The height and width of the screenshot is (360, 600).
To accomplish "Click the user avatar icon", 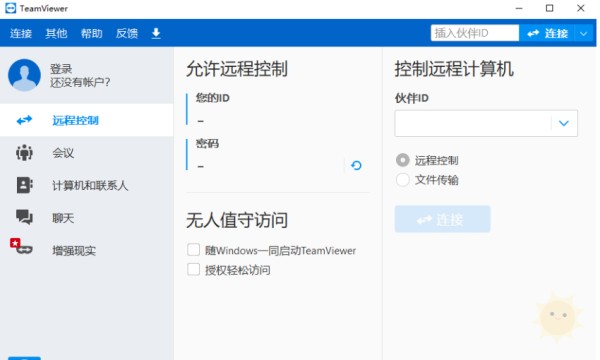I will pos(24,75).
